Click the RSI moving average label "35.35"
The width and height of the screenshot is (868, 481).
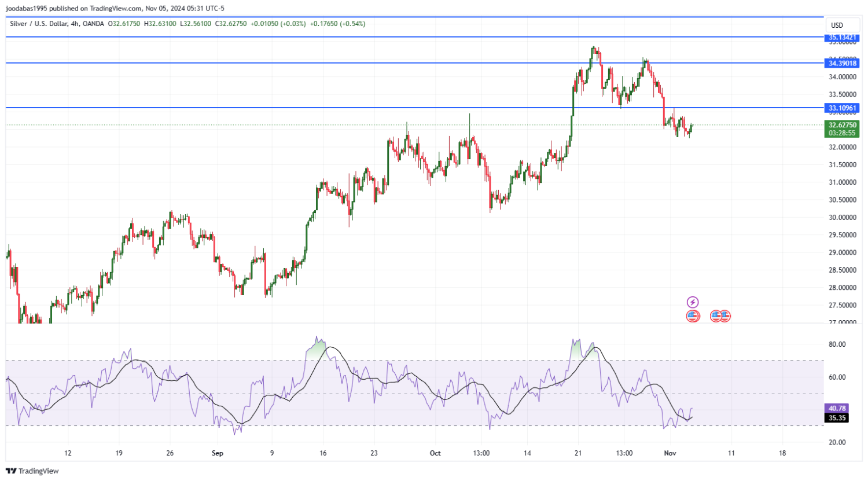pos(837,418)
